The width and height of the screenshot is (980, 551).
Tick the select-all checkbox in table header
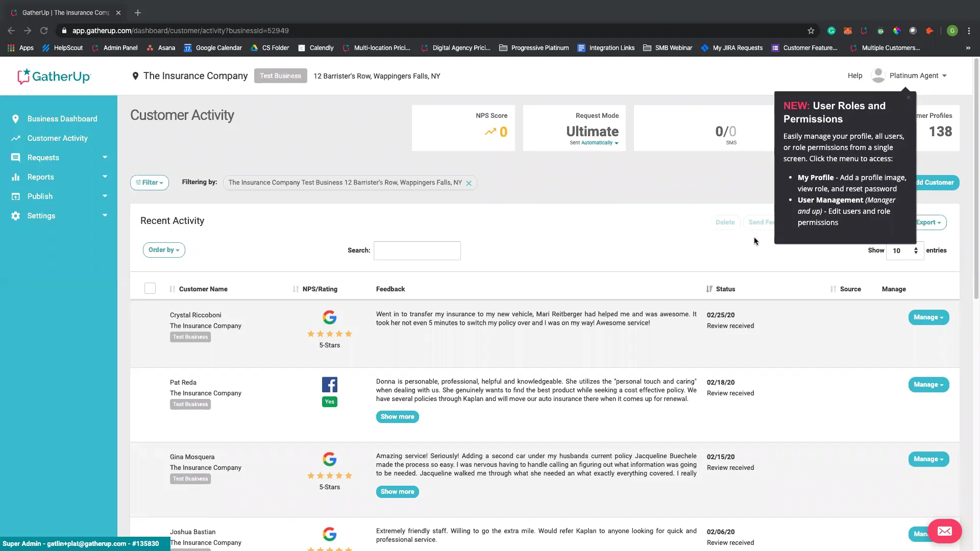[150, 289]
